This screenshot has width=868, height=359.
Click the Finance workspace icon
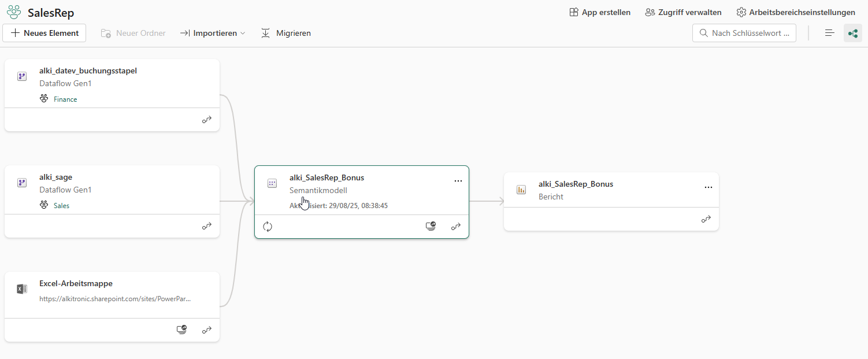[x=44, y=99]
